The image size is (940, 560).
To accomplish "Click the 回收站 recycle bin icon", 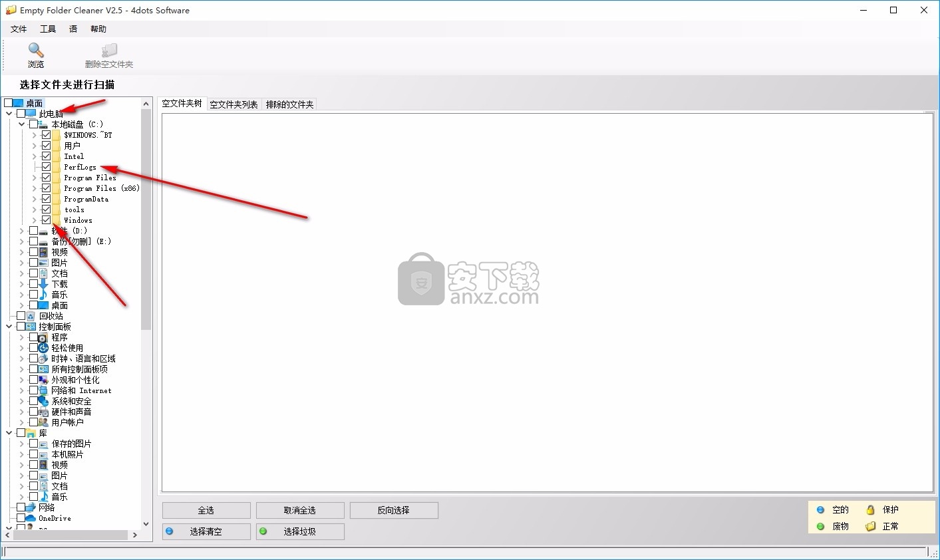I will click(x=31, y=316).
